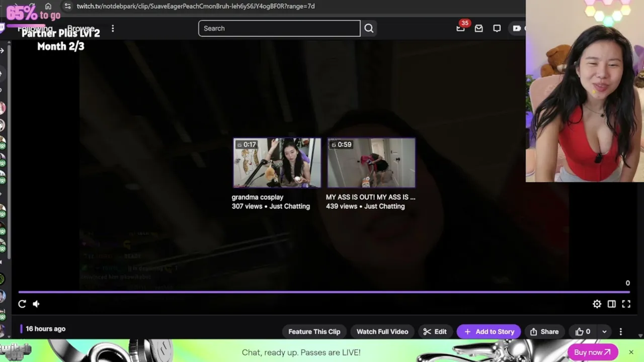Play the MY ASS IS OUT clip thumbnail
Viewport: 644px width, 362px height.
pos(371,163)
